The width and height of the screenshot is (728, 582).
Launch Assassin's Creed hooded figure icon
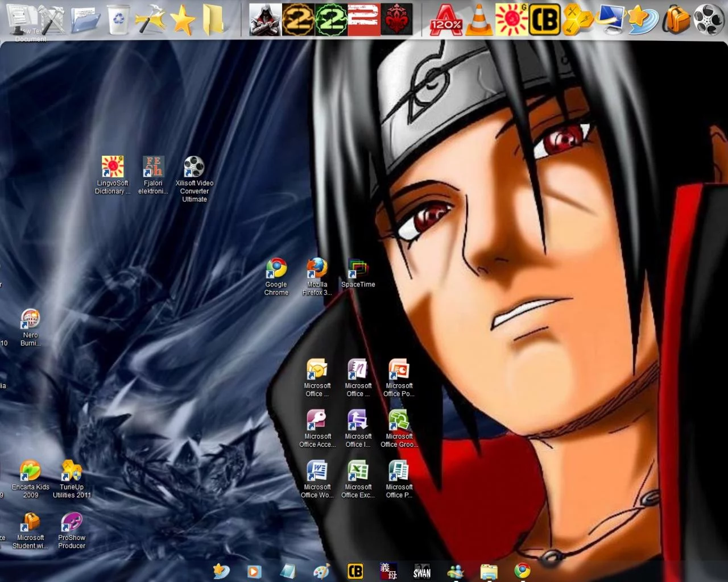266,19
